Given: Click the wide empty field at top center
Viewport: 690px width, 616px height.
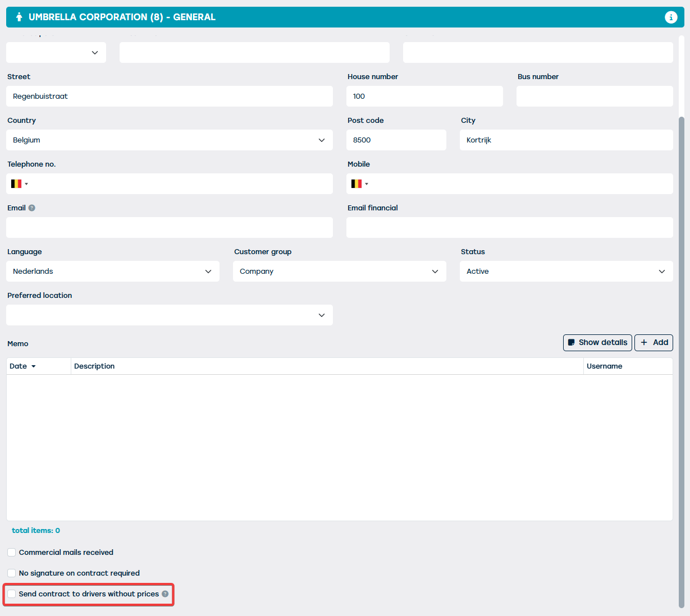Looking at the screenshot, I should (x=254, y=53).
